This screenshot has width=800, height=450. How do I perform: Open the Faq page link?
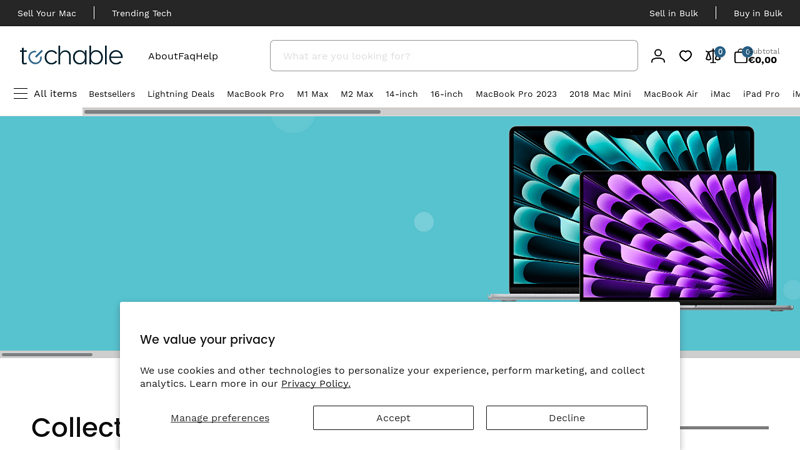tap(187, 56)
